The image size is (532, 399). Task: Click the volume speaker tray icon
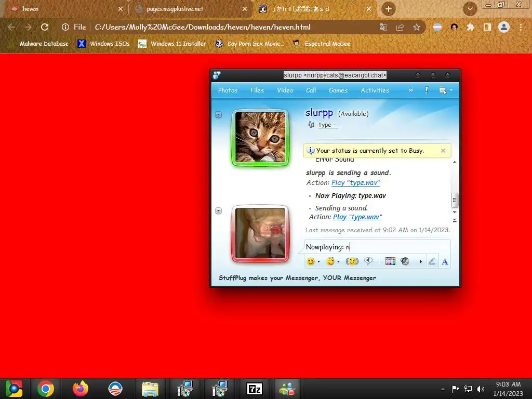(x=481, y=389)
